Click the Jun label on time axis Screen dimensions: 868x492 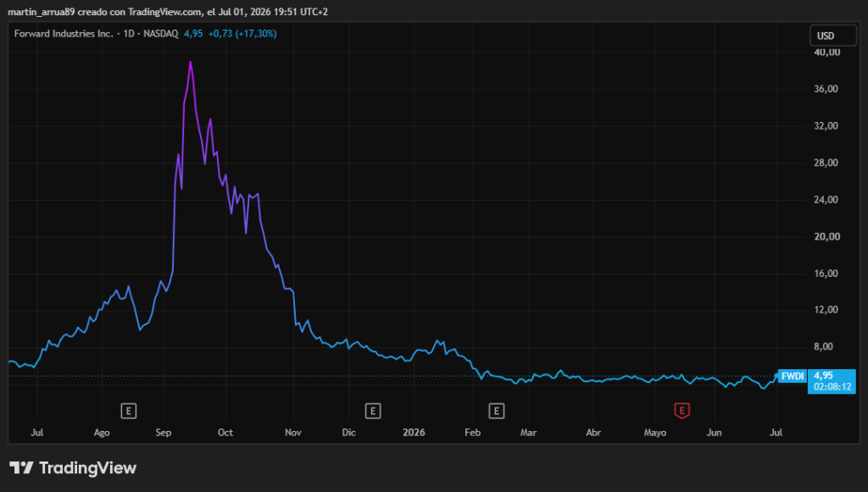pos(714,433)
